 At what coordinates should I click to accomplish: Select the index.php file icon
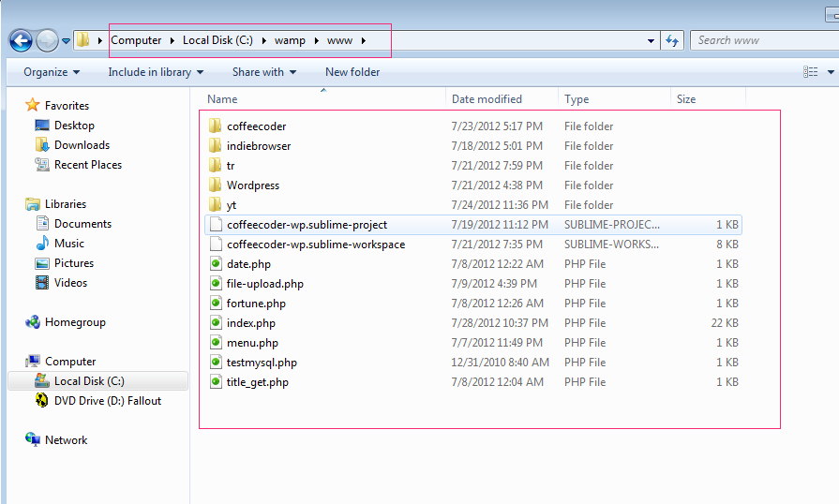(x=216, y=323)
